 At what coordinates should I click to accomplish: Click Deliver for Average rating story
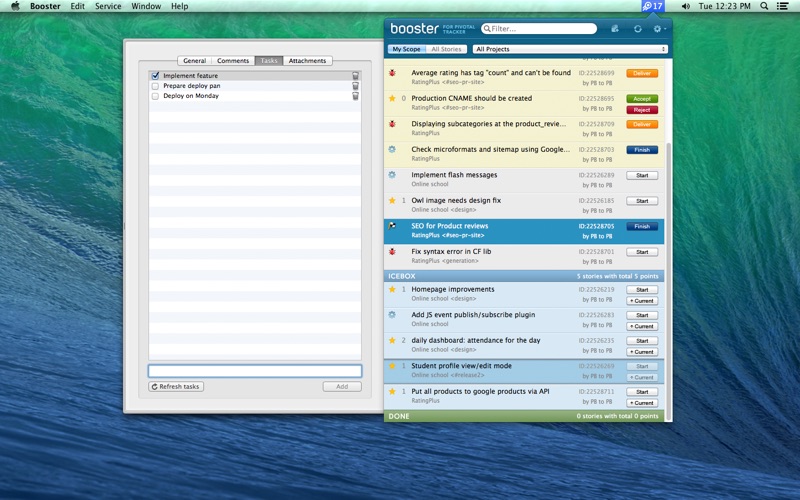click(x=642, y=73)
